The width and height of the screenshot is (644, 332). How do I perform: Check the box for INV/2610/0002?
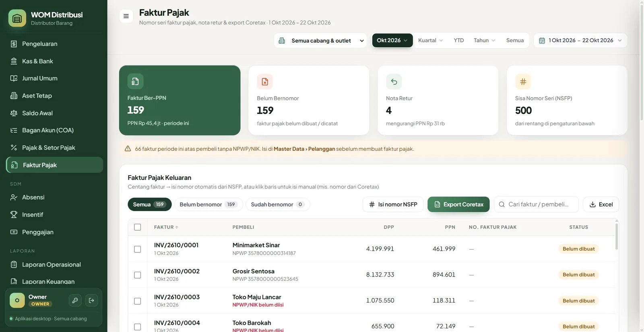click(138, 275)
